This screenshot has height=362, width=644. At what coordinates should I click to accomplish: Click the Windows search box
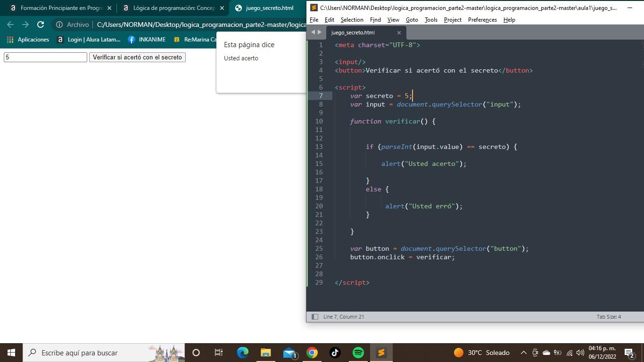104,352
